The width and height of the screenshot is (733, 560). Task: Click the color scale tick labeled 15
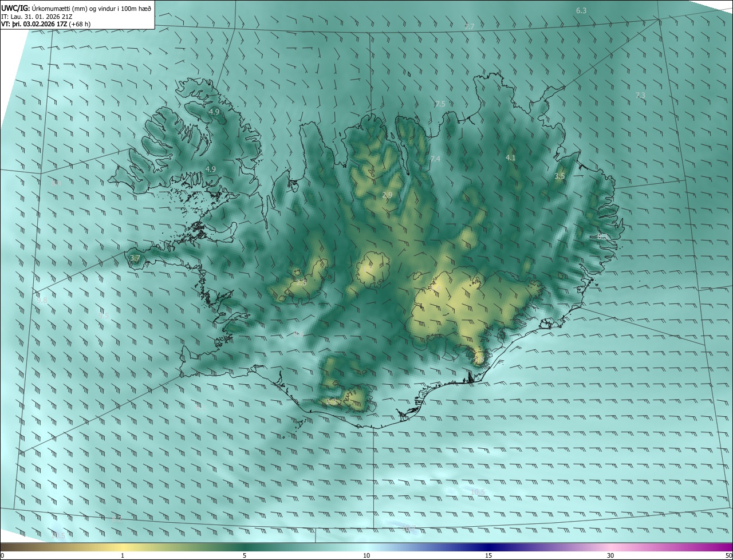pyautogui.click(x=488, y=555)
